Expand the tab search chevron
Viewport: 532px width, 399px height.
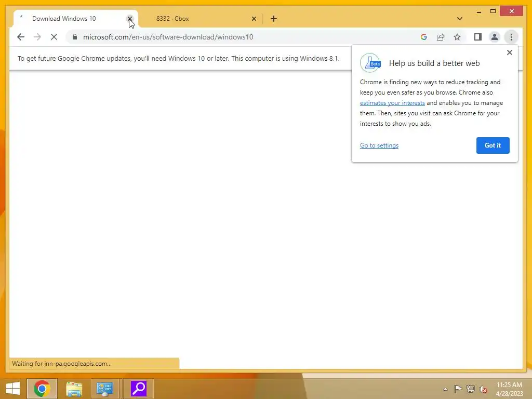tap(459, 19)
